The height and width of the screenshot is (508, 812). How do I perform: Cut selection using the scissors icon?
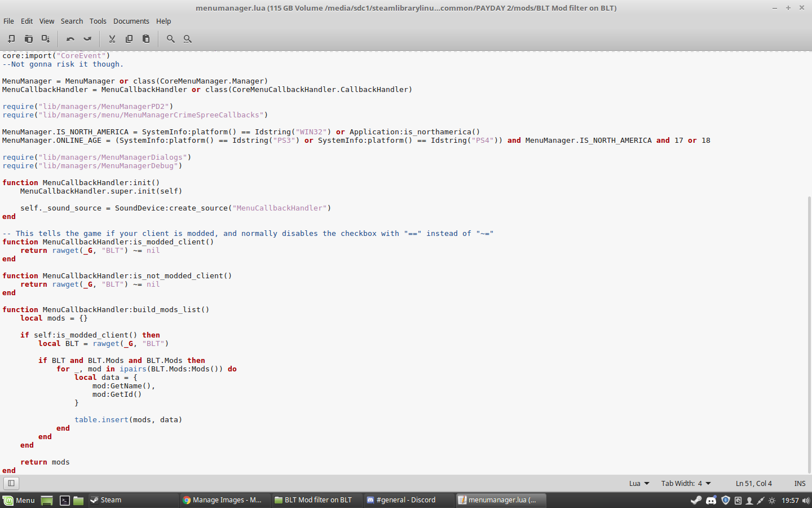(112, 39)
